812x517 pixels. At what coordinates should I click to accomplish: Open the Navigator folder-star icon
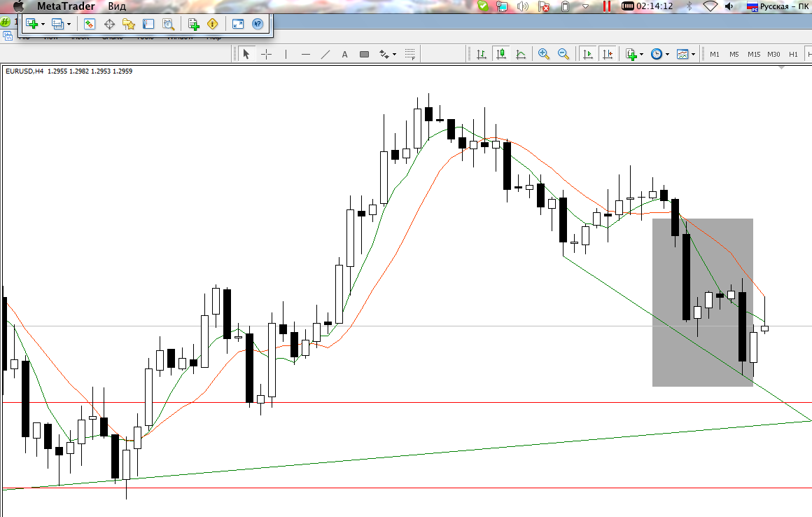pos(128,24)
